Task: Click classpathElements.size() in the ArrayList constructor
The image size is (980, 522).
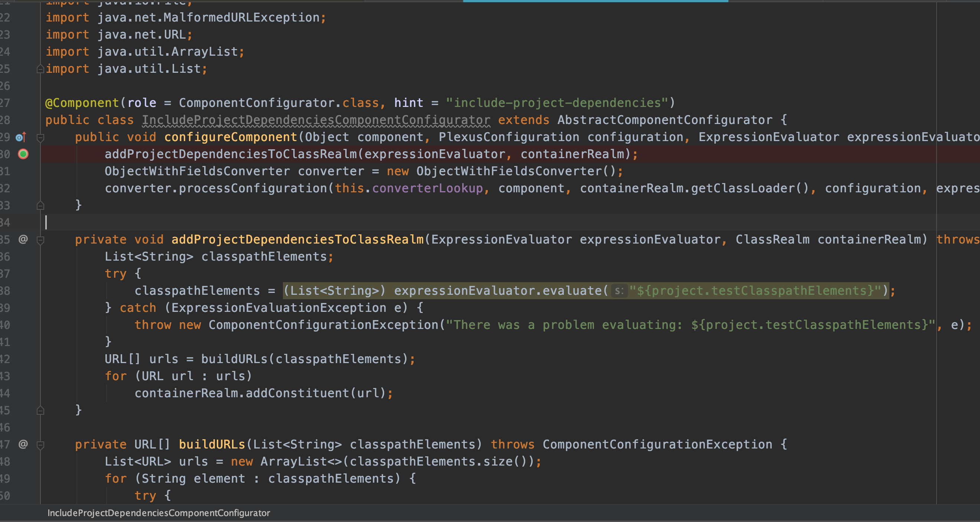Action: click(x=439, y=462)
